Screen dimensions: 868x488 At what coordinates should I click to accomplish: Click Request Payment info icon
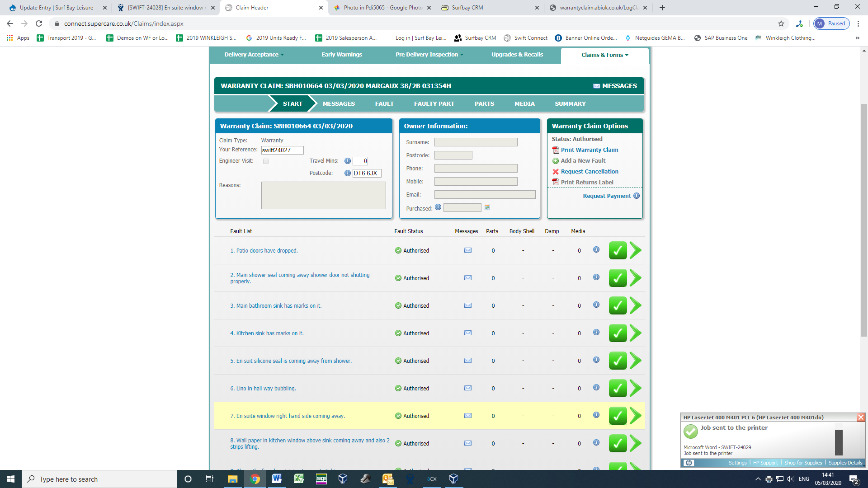pyautogui.click(x=637, y=196)
